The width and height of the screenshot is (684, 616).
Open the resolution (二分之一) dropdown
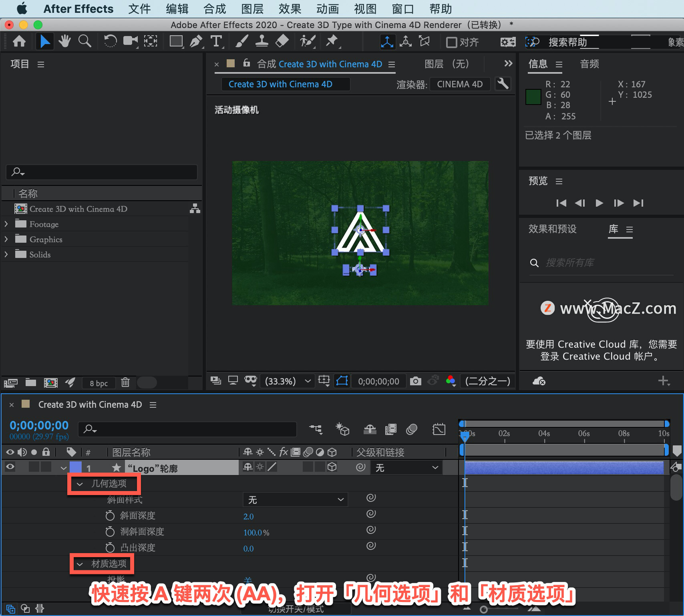(x=487, y=381)
